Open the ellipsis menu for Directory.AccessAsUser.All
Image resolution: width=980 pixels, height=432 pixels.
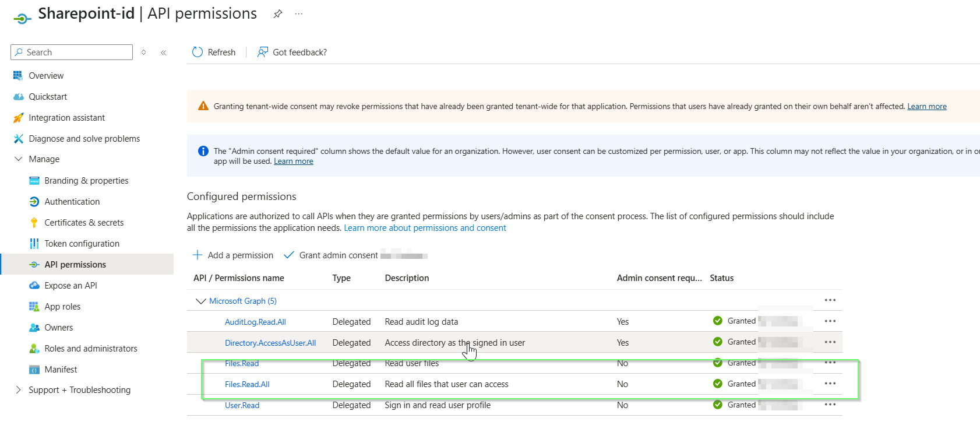pyautogui.click(x=830, y=342)
